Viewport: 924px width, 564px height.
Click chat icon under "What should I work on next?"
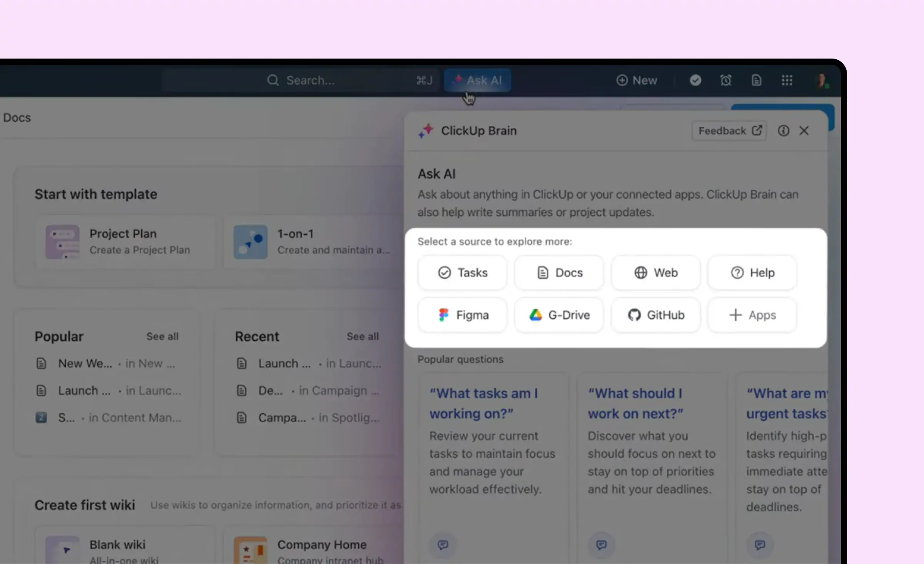[x=601, y=545]
